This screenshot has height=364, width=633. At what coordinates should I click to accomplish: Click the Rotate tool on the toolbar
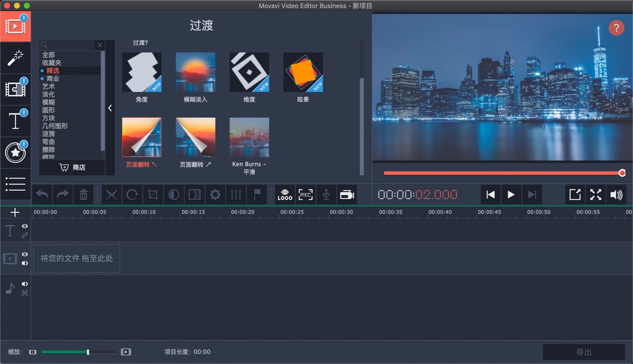(132, 194)
